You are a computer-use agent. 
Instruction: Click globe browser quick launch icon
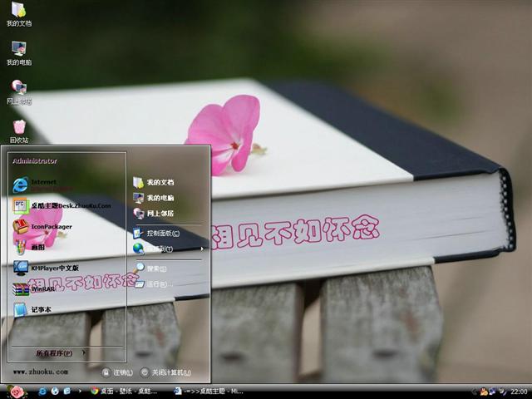point(55,392)
